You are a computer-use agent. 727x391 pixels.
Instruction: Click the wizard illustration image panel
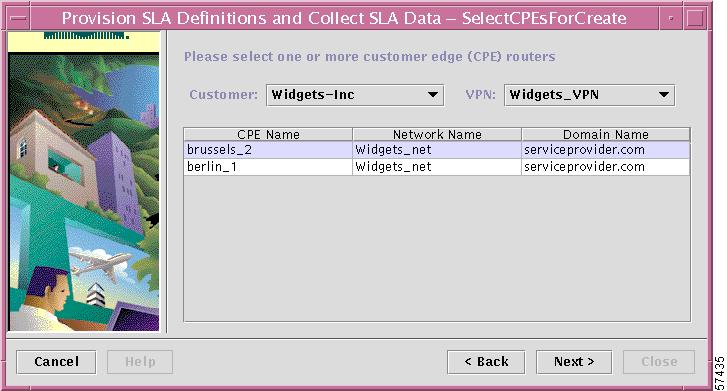(84, 181)
